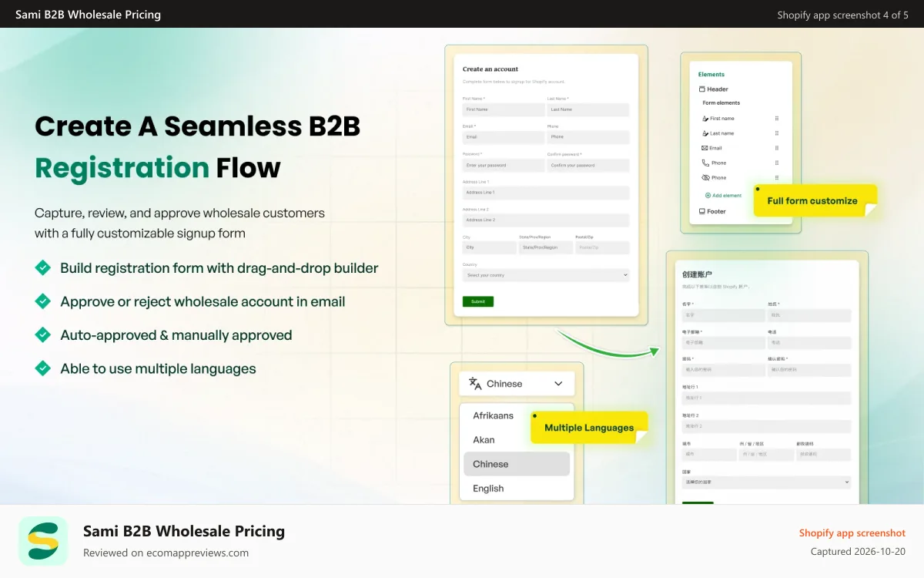This screenshot has width=924, height=578.
Task: Grab the drag handle of the hidden Phone row
Action: 777,178
